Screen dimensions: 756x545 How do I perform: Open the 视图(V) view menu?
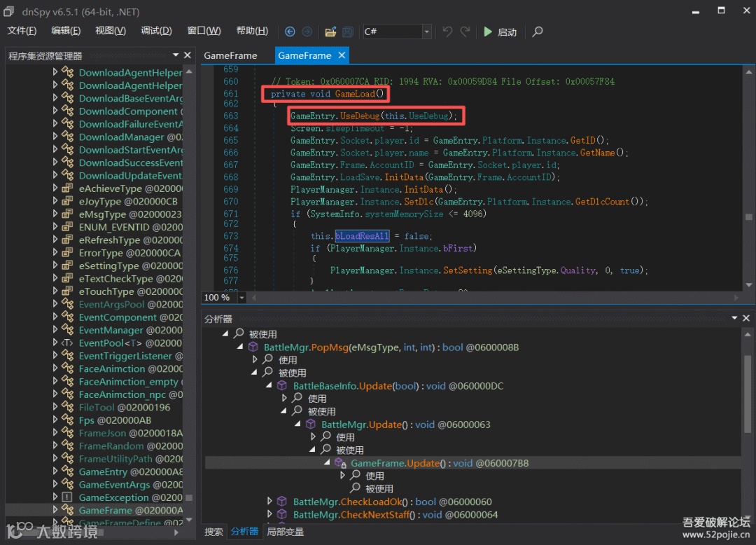tap(111, 31)
